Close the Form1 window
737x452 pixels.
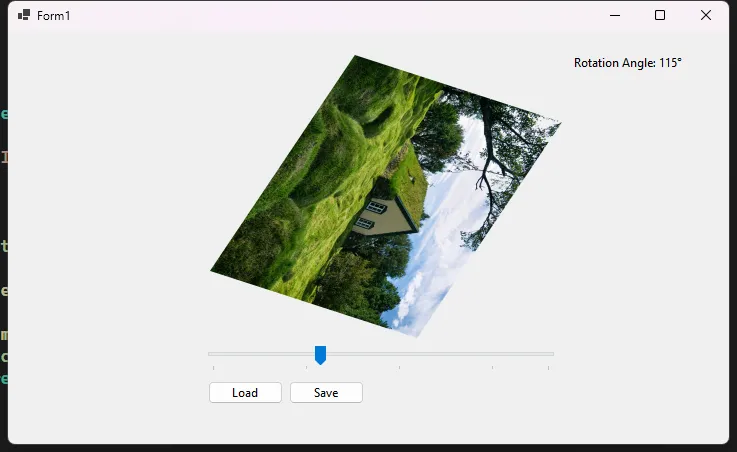705,15
